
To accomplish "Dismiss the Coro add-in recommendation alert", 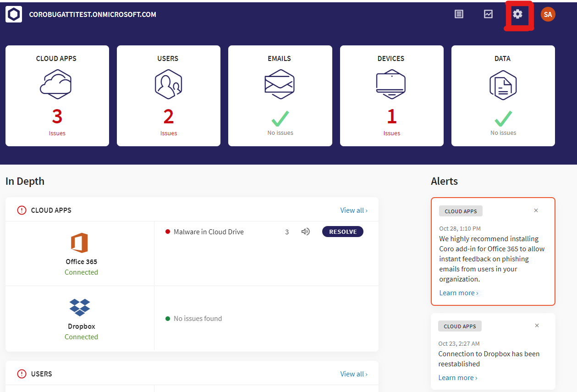I will tap(536, 210).
